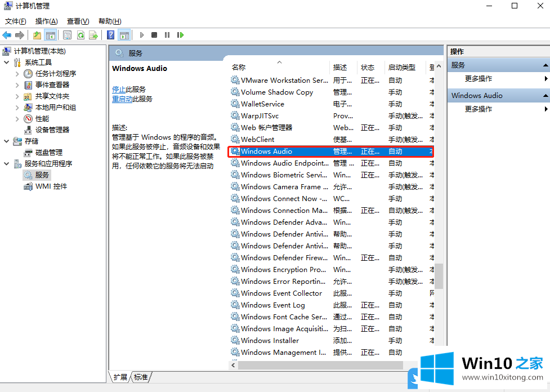Select the WalletService row
The height and width of the screenshot is (392, 550).
pos(332,104)
